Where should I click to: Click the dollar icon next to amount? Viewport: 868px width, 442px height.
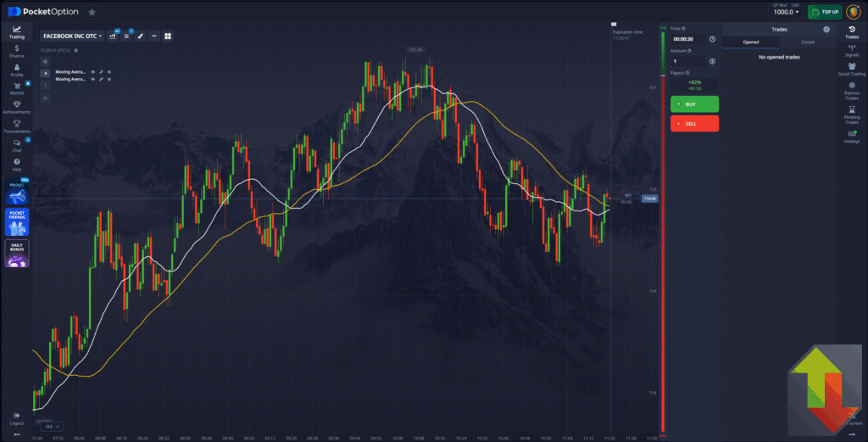(712, 61)
